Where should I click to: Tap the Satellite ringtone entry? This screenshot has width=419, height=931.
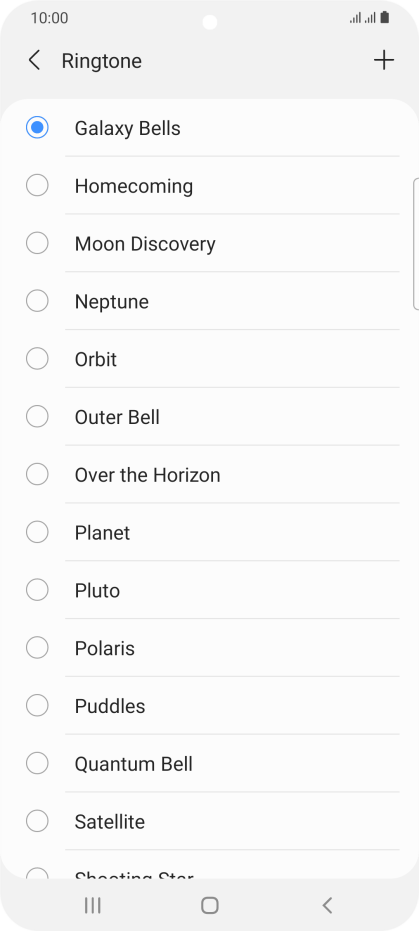tap(210, 821)
